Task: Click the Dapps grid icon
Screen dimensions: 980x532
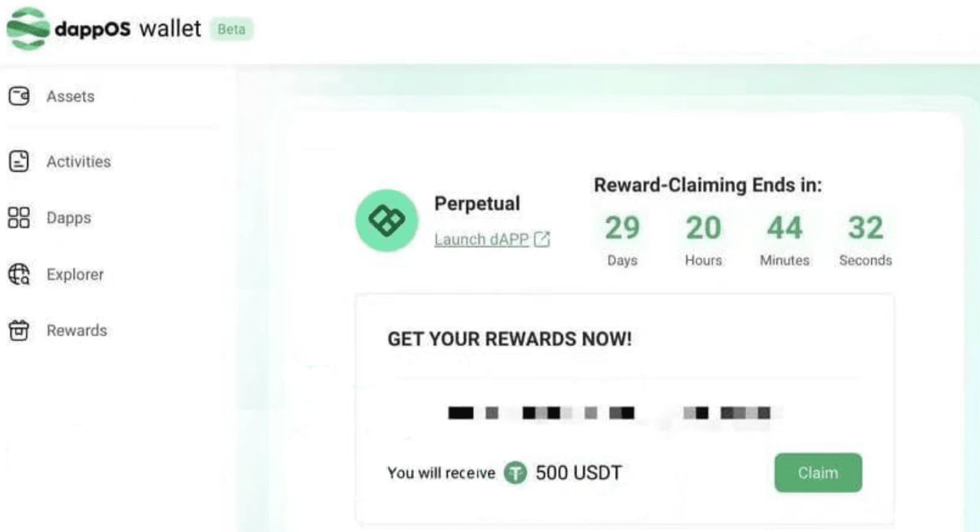Action: click(x=19, y=217)
